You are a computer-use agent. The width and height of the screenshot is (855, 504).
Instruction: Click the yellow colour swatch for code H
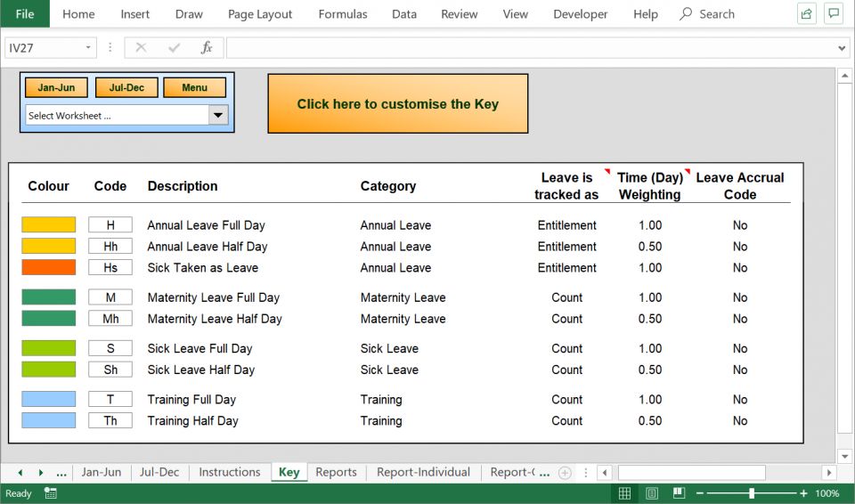coord(48,224)
